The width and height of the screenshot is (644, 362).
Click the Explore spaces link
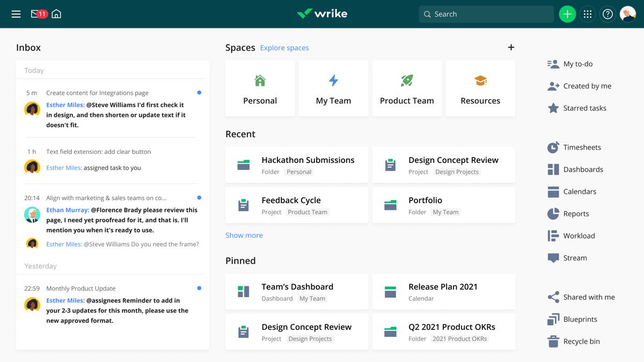coord(284,48)
